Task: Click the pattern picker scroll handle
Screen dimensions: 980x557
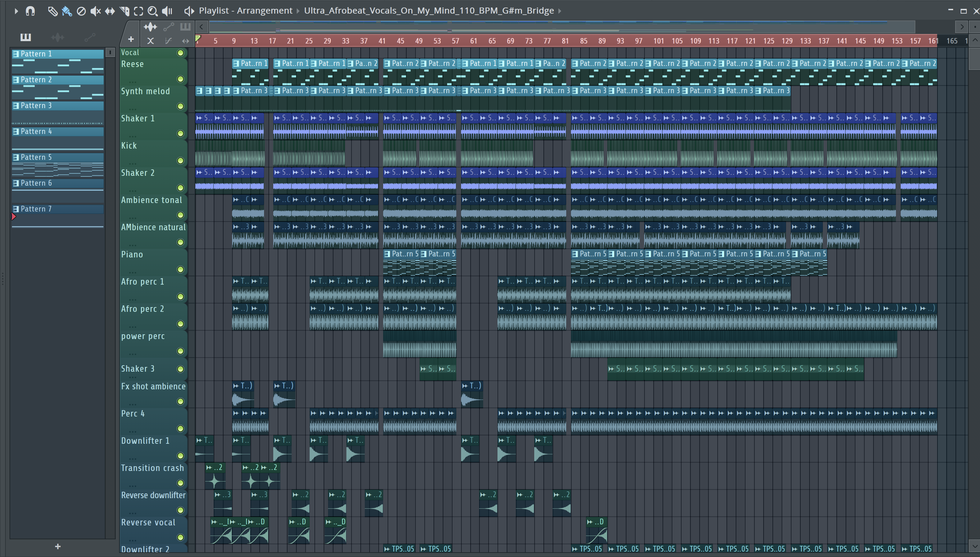Action: [x=110, y=52]
